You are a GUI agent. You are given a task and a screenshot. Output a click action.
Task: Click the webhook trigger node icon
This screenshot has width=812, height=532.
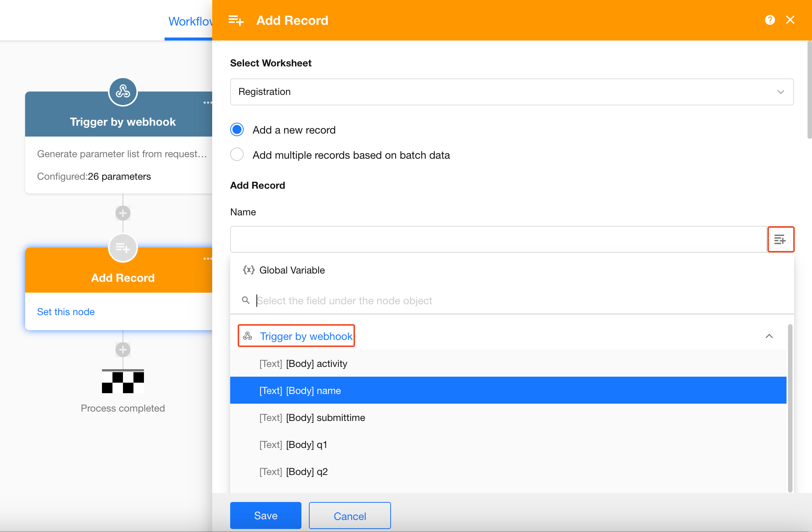[x=123, y=92]
